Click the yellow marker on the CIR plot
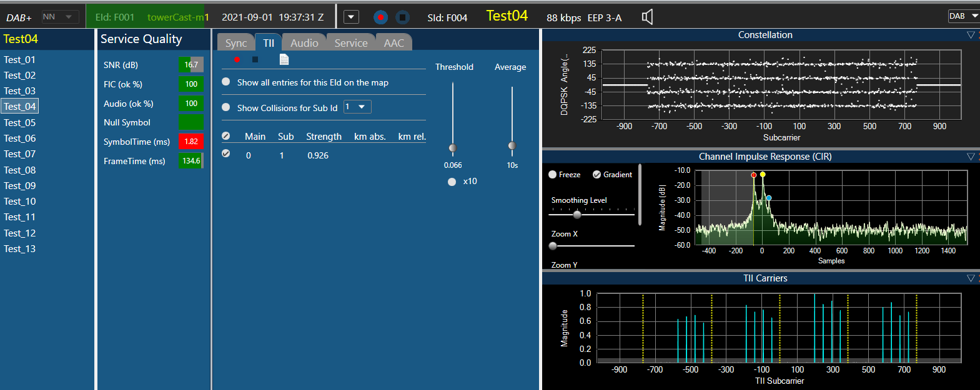The image size is (980, 390). point(763,175)
